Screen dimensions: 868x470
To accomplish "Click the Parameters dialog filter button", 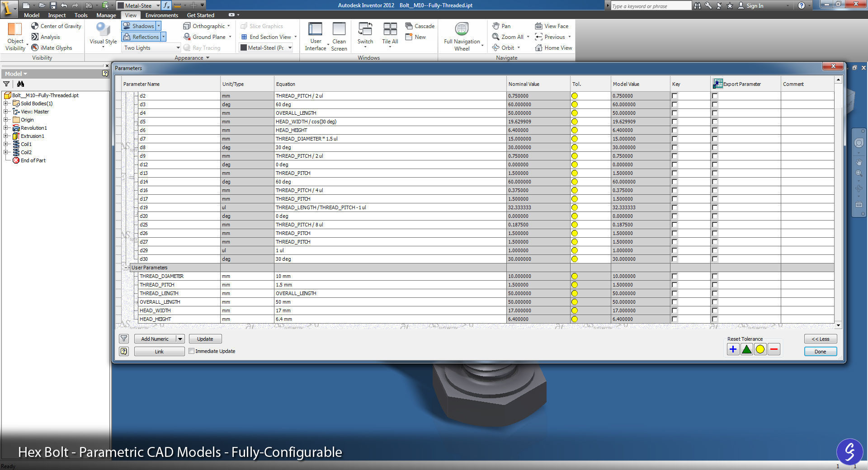I will [x=124, y=338].
